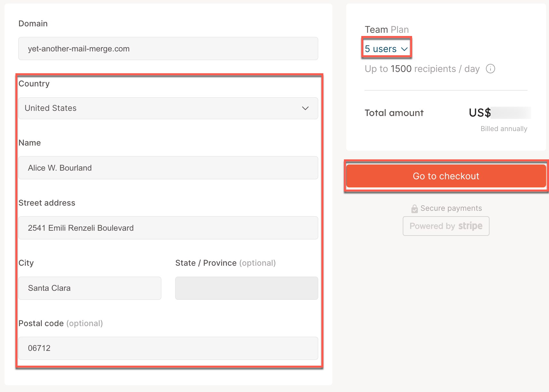Focus the yet-another-mail-merge.com domain field
This screenshot has height=392, width=549.
coord(168,49)
